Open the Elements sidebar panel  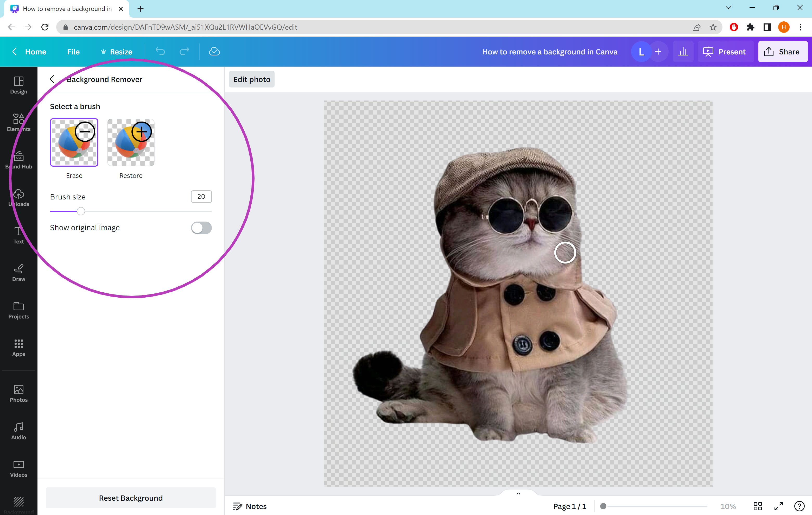[18, 123]
